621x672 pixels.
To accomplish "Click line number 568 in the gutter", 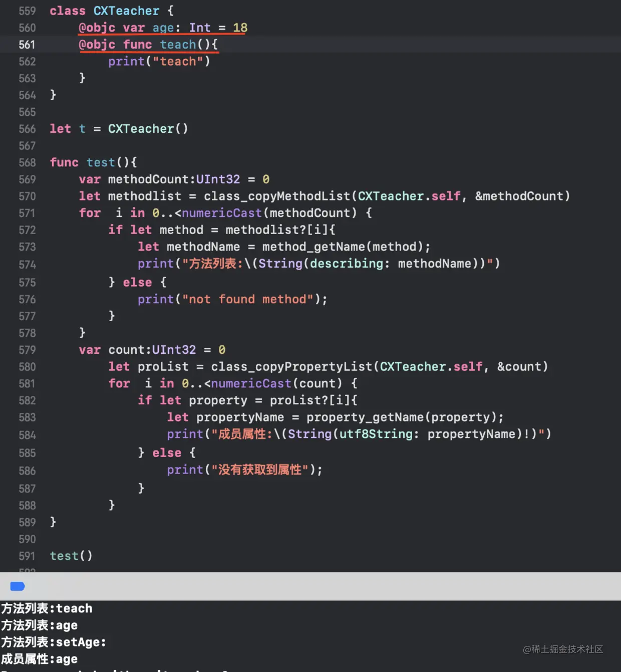I will [27, 162].
